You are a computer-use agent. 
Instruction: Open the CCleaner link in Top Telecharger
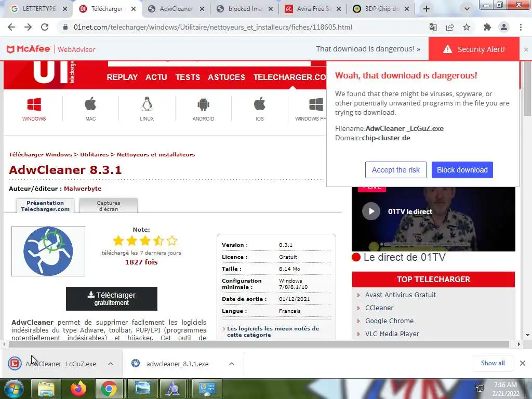[379, 308]
